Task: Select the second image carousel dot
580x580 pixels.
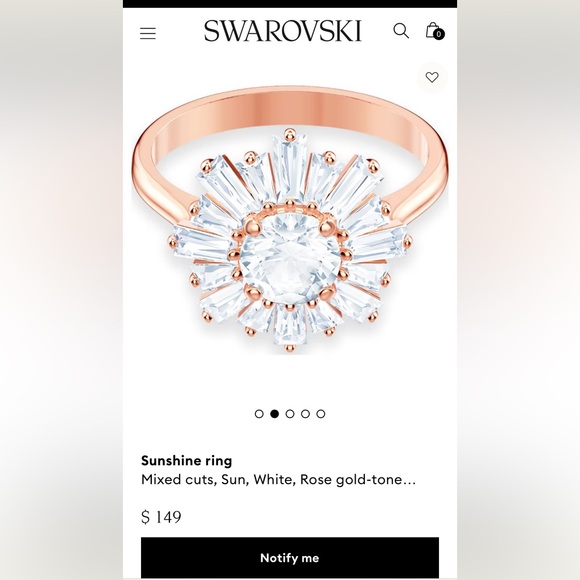Action: point(274,414)
